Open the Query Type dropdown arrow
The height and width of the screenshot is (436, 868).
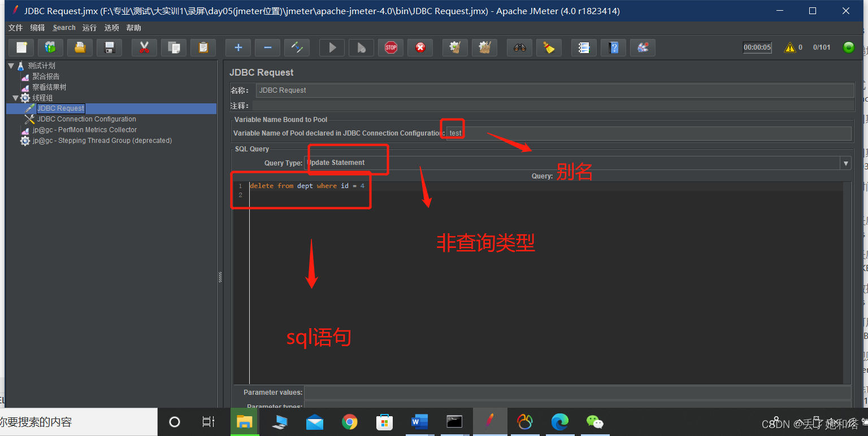point(846,163)
